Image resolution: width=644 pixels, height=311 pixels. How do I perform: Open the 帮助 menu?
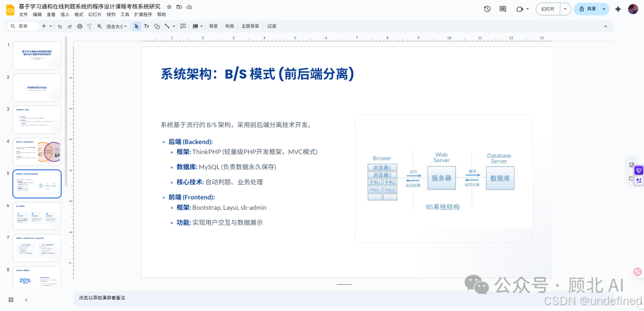(x=162, y=15)
